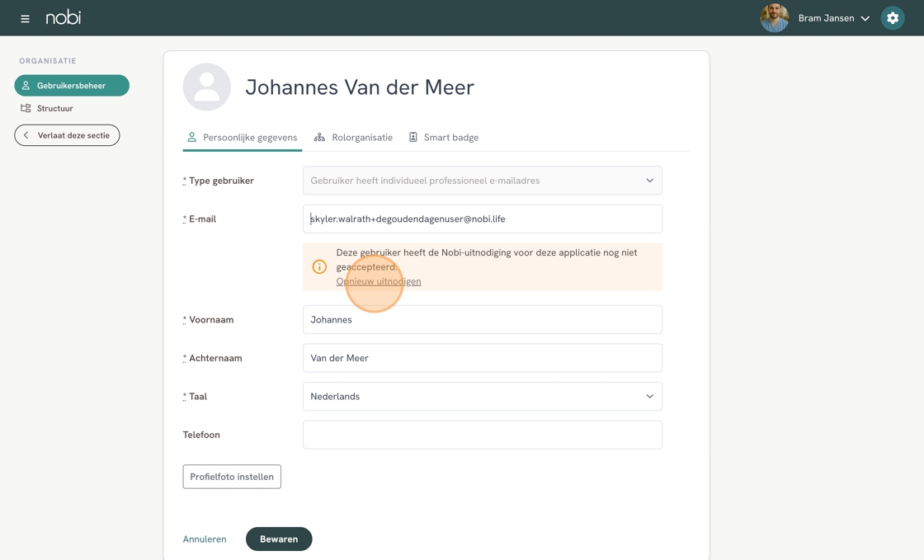Open the Taal language dropdown
The width and height of the screenshot is (924, 560).
pos(482,397)
